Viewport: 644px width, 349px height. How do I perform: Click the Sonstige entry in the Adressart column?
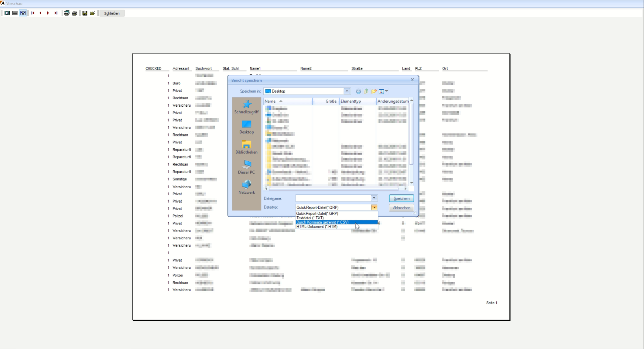coord(180,179)
